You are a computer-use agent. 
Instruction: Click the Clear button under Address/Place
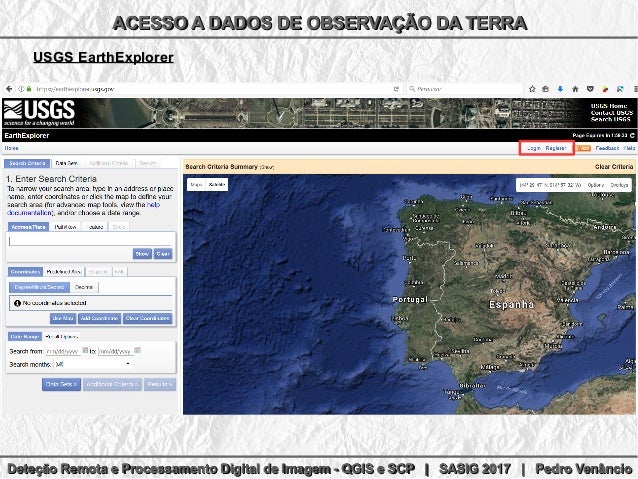[163, 254]
